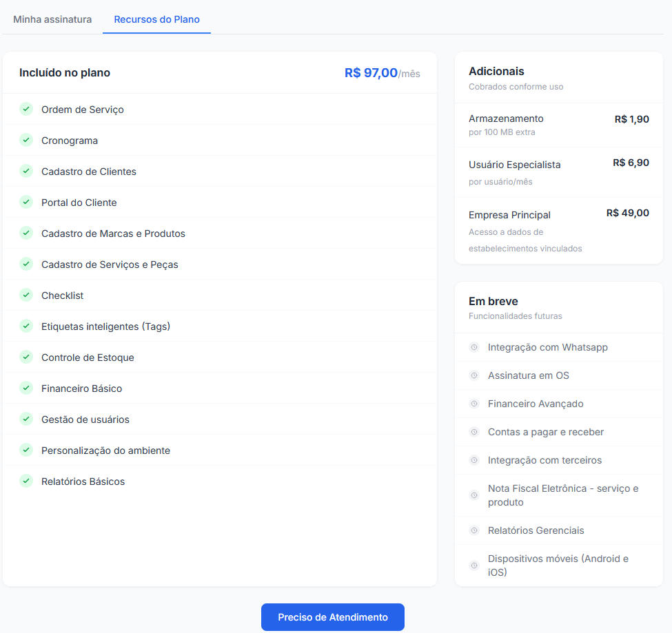
Task: Click the R$ 49,00 price value
Action: [x=628, y=213]
